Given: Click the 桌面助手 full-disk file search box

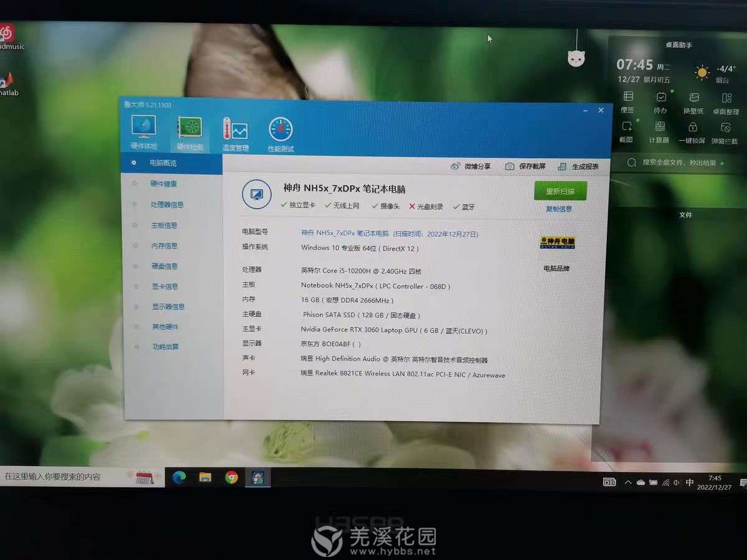Looking at the screenshot, I should point(679,162).
